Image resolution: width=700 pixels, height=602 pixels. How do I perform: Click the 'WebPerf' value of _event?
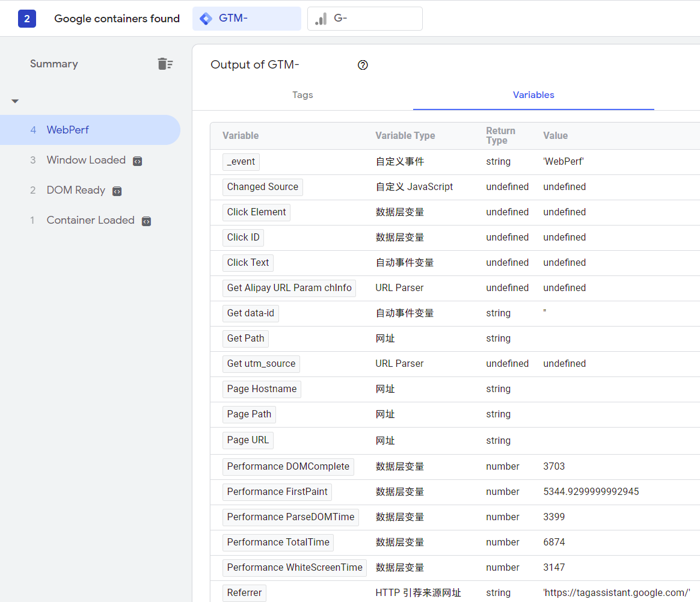pyautogui.click(x=563, y=162)
